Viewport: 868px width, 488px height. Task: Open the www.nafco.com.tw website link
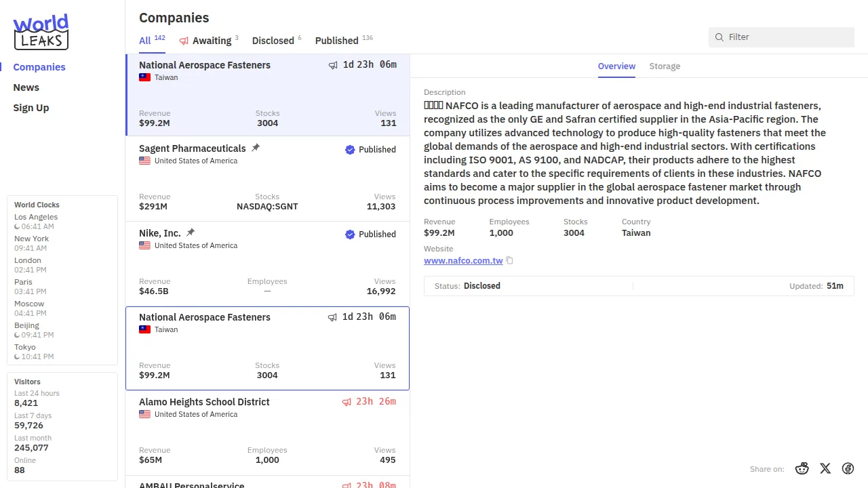point(463,261)
